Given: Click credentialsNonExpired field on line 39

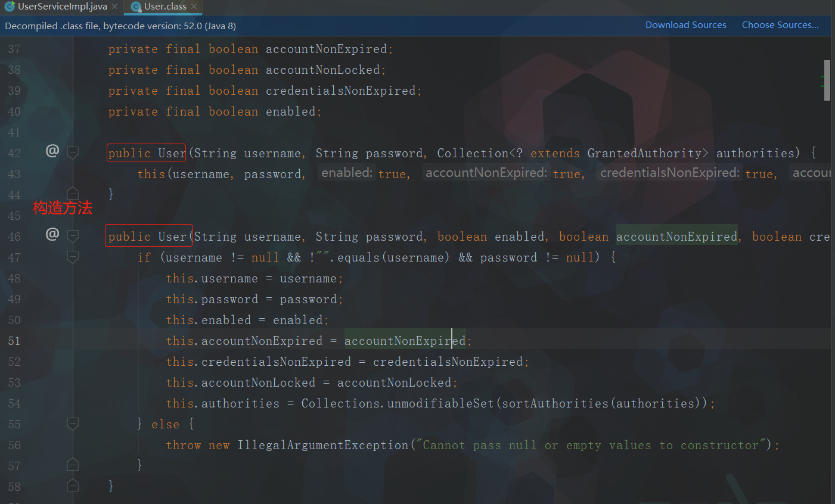Looking at the screenshot, I should 340,91.
